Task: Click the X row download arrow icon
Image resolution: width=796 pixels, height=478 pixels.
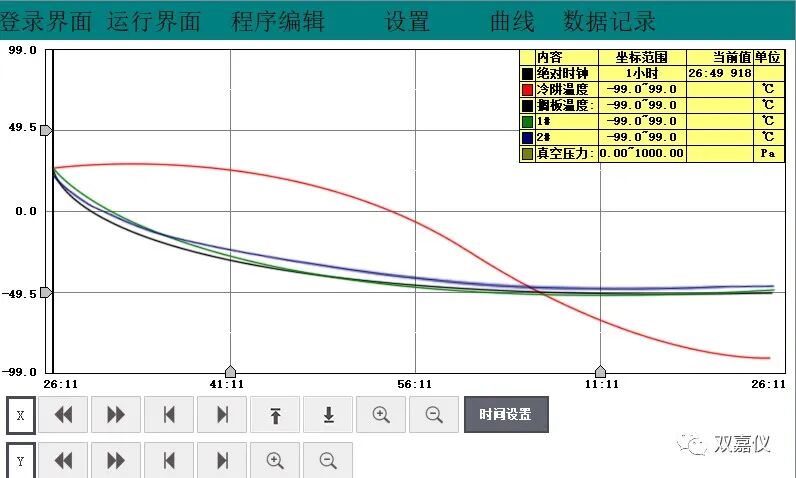Action: (x=328, y=415)
